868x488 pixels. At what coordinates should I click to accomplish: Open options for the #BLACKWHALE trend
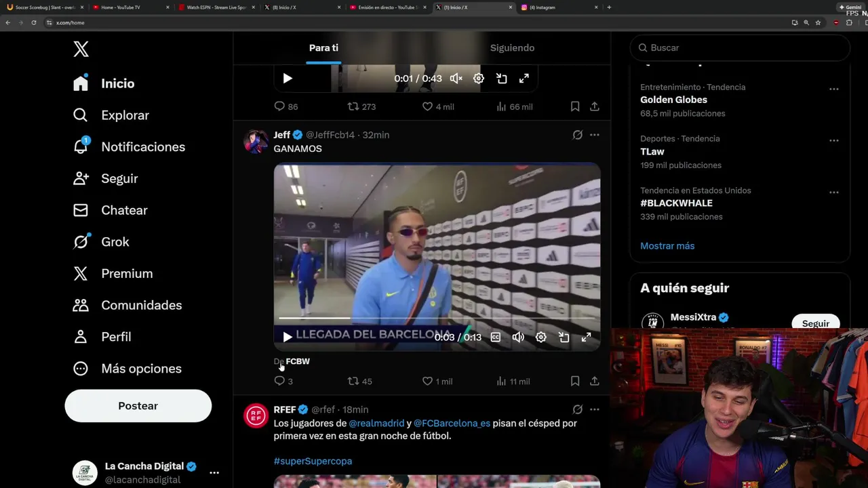click(x=834, y=192)
